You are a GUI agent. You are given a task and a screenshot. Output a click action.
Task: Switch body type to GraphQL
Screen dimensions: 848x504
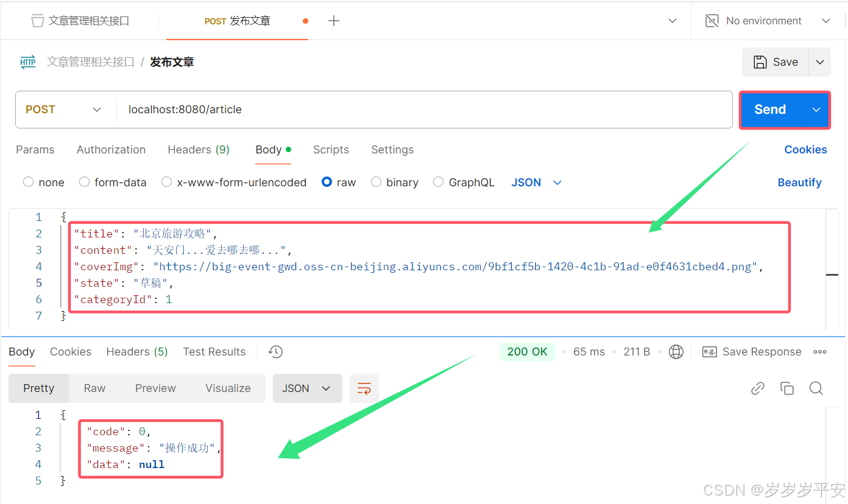click(464, 182)
